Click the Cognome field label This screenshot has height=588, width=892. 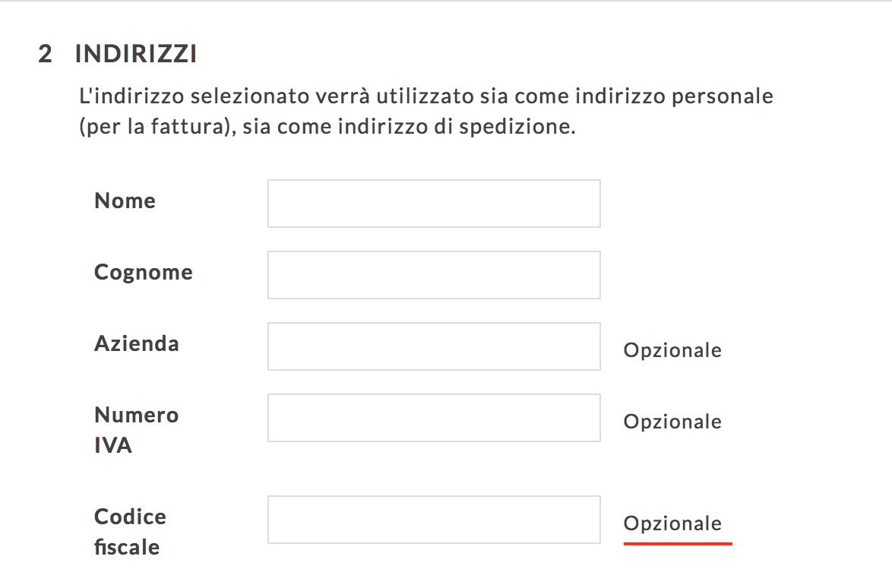144,273
